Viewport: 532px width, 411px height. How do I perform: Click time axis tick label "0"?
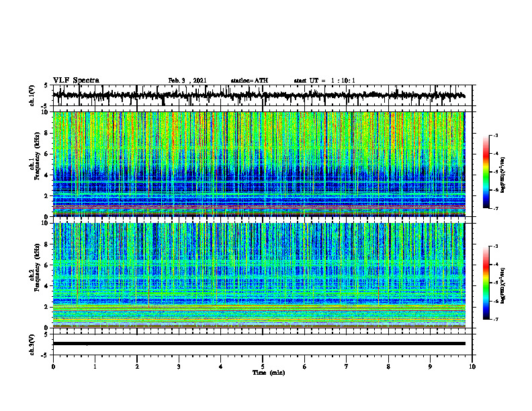[53, 367]
